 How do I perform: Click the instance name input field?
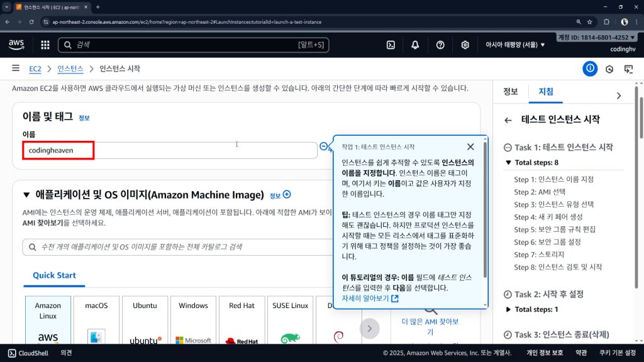tap(170, 150)
